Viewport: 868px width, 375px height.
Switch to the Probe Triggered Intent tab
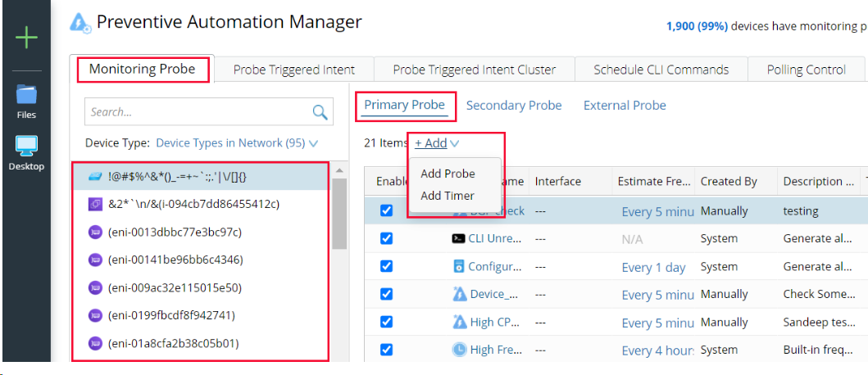[294, 70]
